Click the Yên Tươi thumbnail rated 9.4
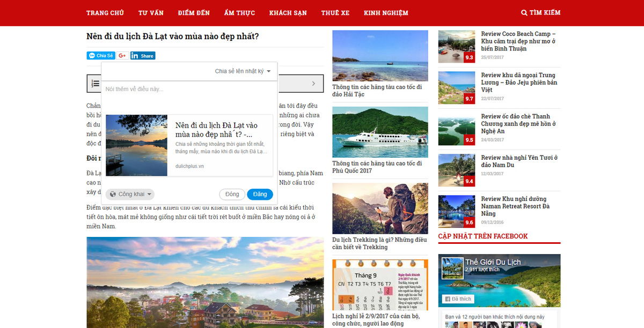This screenshot has width=644, height=328. 457,170
